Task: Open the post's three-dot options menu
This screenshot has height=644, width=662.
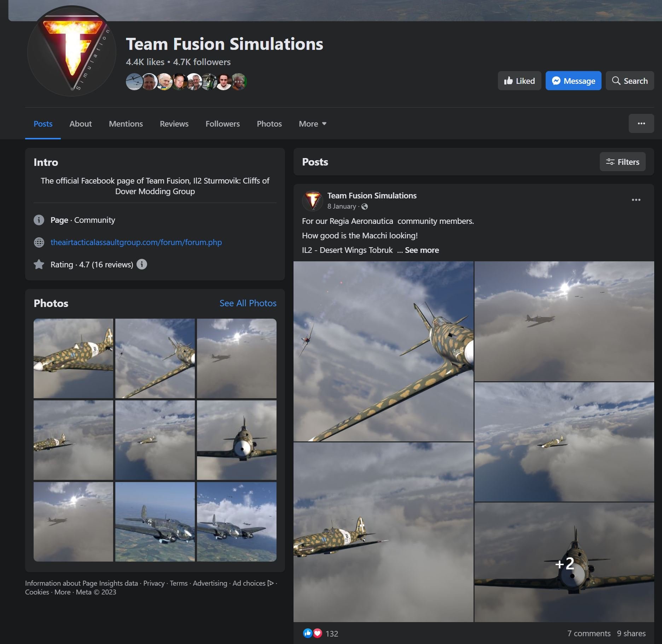Action: pyautogui.click(x=636, y=200)
